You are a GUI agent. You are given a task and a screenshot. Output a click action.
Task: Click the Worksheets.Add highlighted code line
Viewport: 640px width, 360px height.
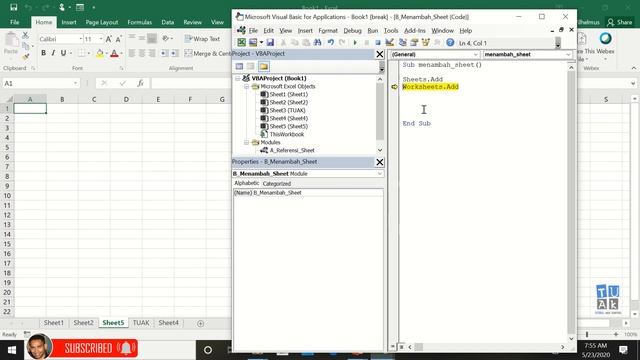430,87
